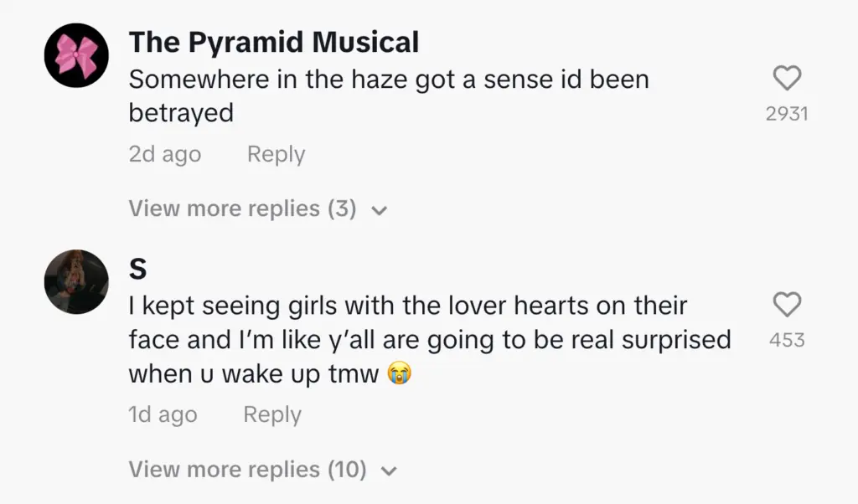This screenshot has width=858, height=504.
Task: Click the crying emoji in S's comment
Action: click(x=401, y=375)
